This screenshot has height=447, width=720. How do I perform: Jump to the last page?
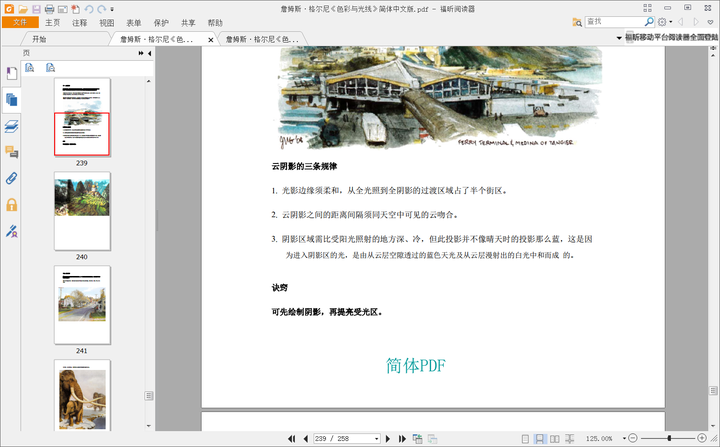(402, 439)
